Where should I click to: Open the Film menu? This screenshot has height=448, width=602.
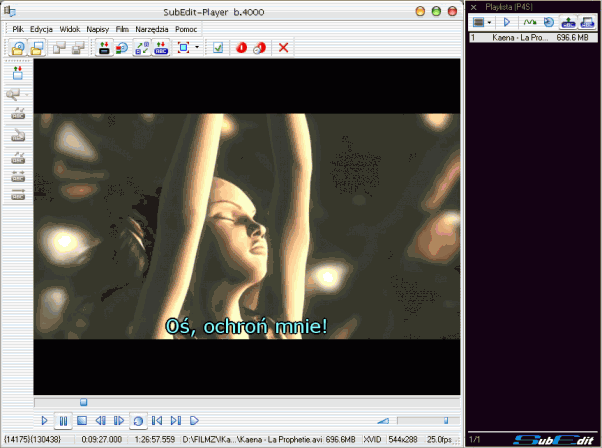coord(122,29)
